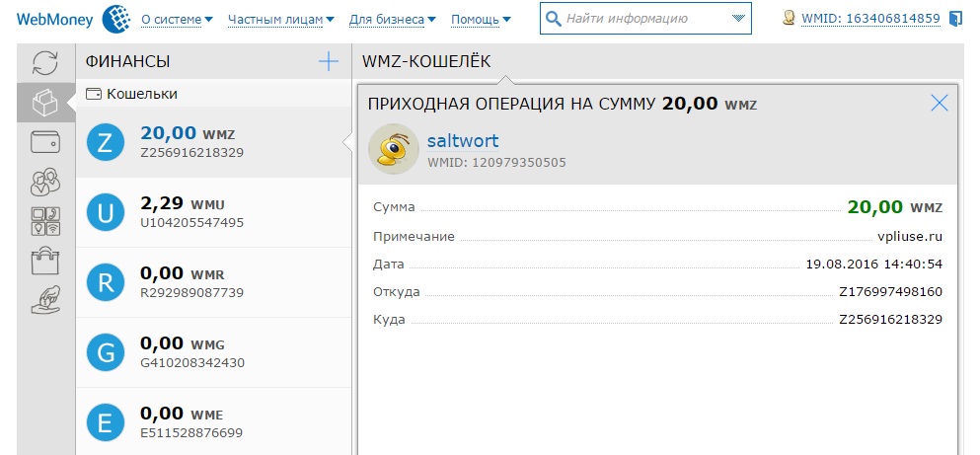This screenshot has height=455, width=980.
Task: Click the blue G wallet circle icon
Action: coord(106,352)
